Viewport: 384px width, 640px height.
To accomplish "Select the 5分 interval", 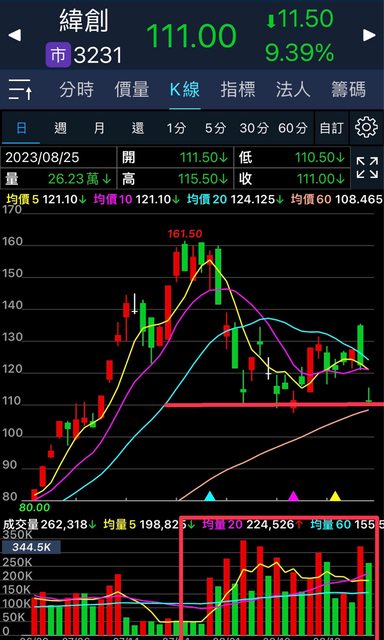I will pos(215,128).
